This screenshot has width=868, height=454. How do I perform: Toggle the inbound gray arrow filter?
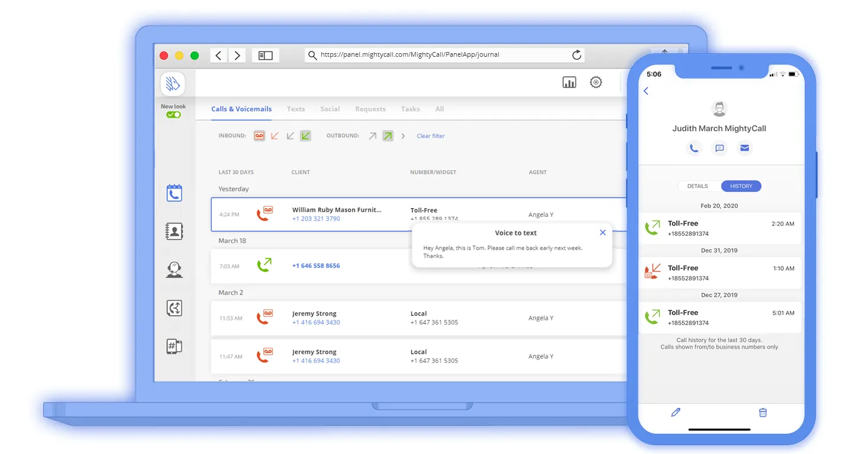coord(290,135)
